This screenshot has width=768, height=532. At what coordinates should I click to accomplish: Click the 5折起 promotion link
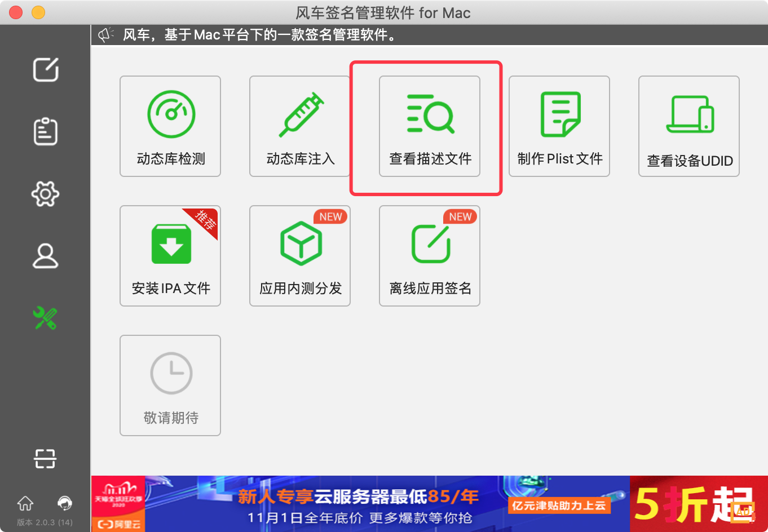coord(699,503)
